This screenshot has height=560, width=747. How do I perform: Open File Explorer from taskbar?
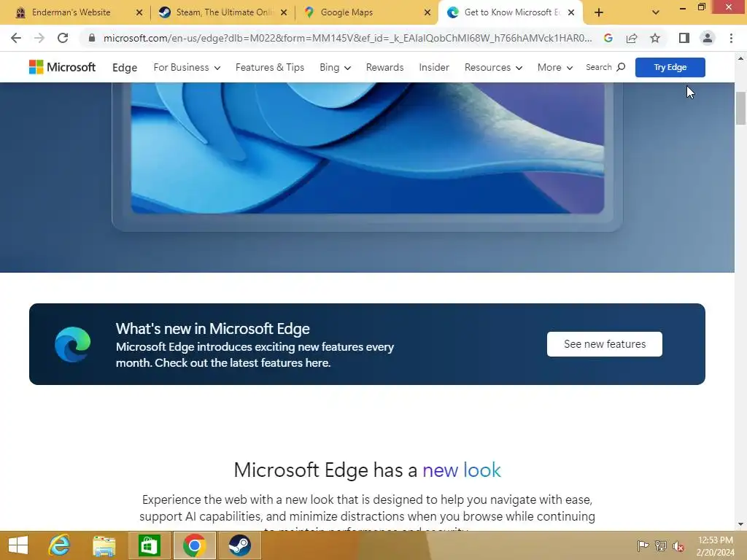pyautogui.click(x=104, y=545)
